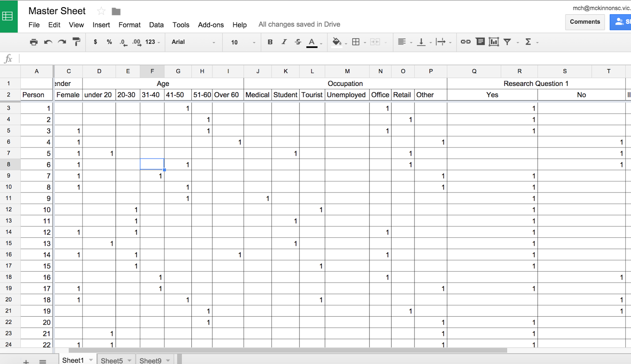Screen dimensions: 631x364
Task: Select the paint format tool
Action: tap(77, 42)
